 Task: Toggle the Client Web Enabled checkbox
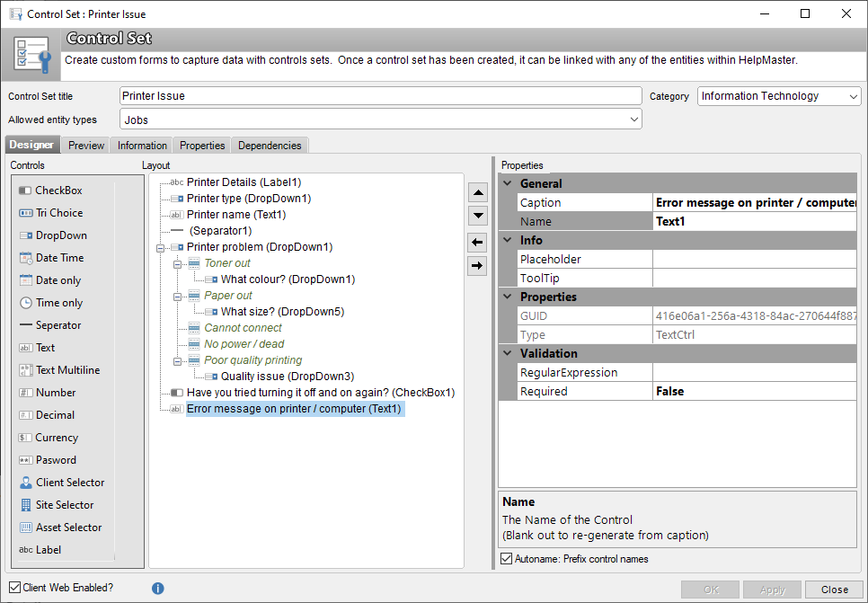(13, 587)
